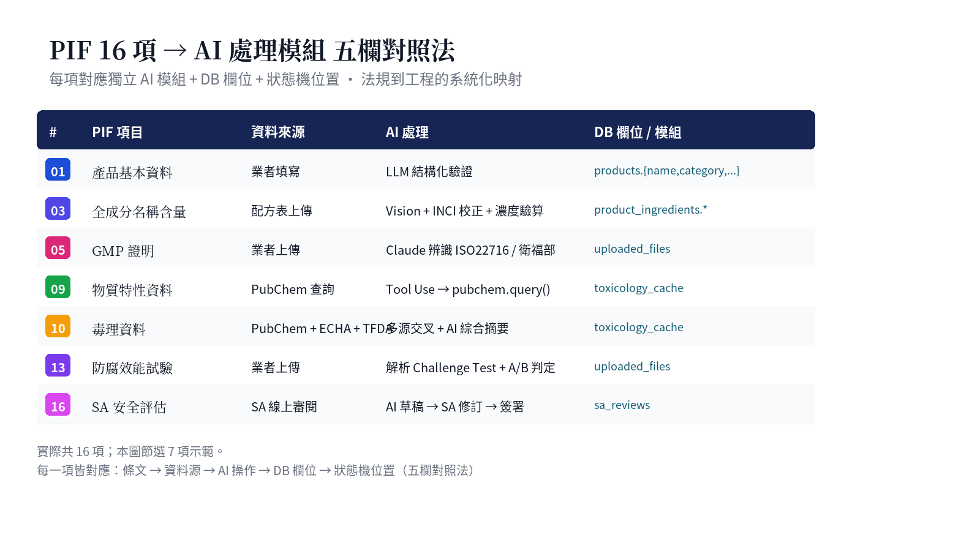Click the pink 05 number badge
Image resolution: width=980 pixels, height=551 pixels.
click(58, 248)
